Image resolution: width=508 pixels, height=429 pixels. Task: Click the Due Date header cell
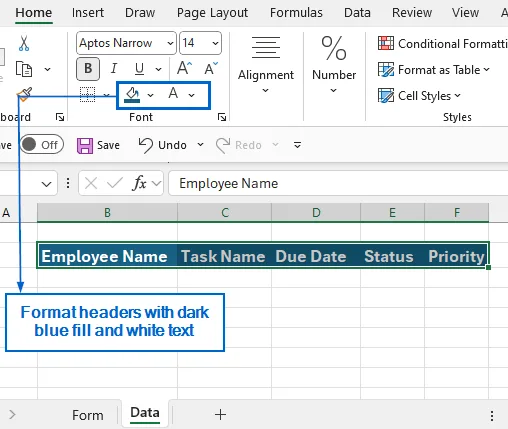[x=316, y=256]
